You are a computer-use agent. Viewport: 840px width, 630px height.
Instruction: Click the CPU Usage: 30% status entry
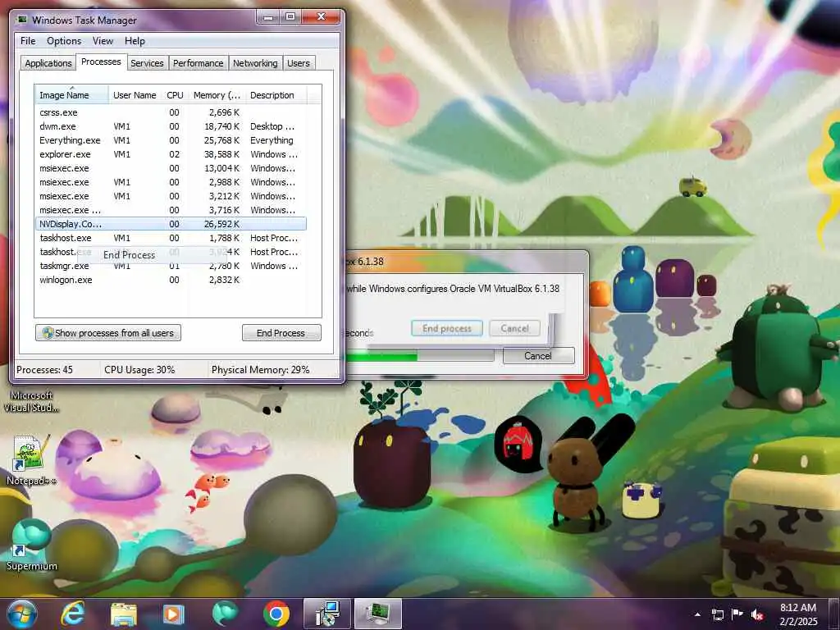coord(139,370)
